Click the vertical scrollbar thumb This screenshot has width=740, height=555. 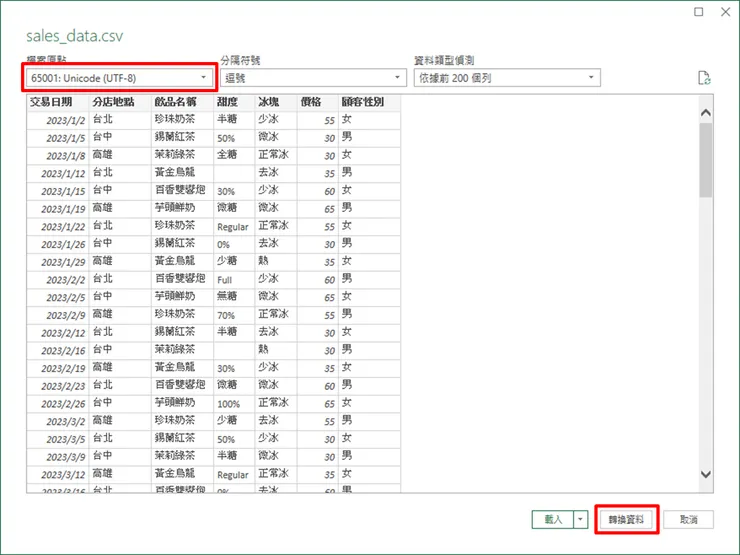click(x=706, y=160)
